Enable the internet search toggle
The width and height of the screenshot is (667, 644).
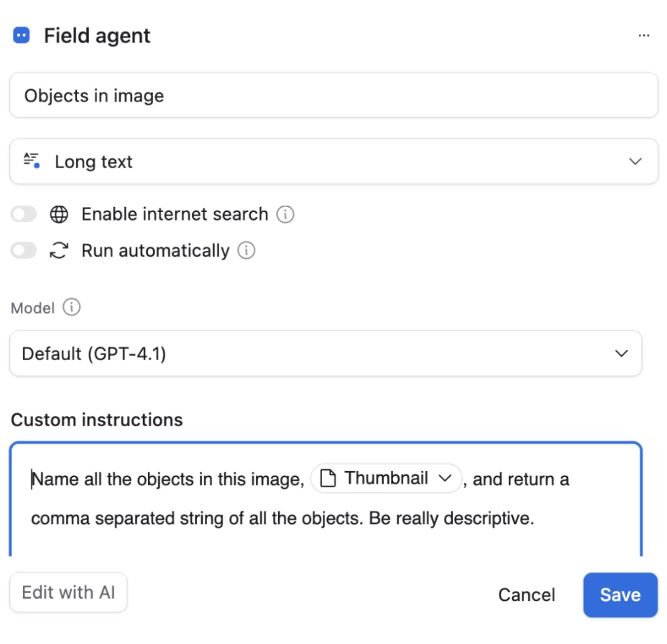[x=24, y=214]
